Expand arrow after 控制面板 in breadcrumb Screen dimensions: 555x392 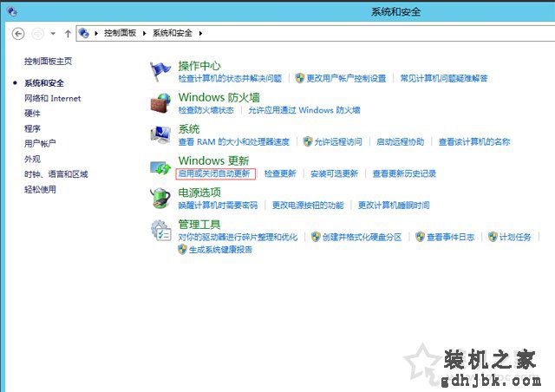point(144,33)
